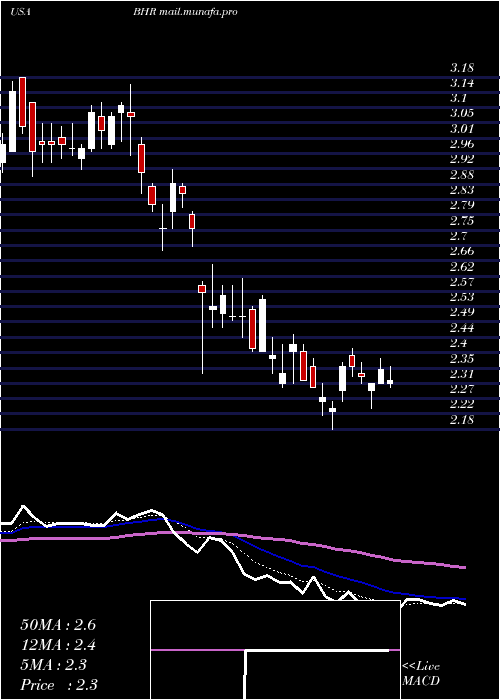The width and height of the screenshot is (500, 700).
Task: Click the 2.27 price axis label
Action: [x=462, y=389]
